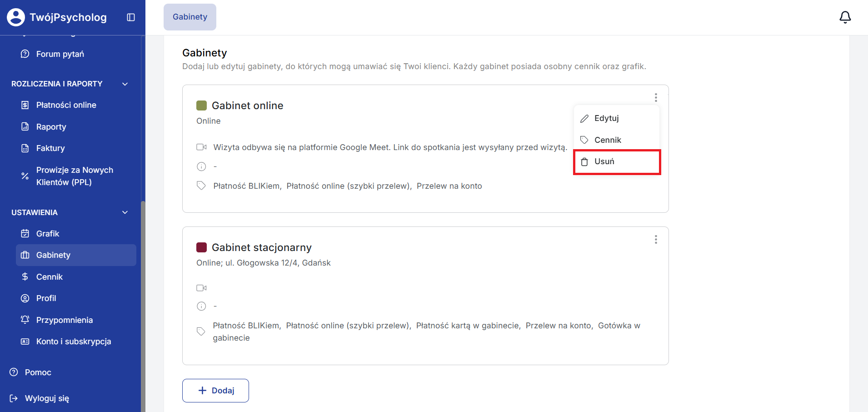
Task: Click Wyloguj się to log out
Action: (47, 398)
